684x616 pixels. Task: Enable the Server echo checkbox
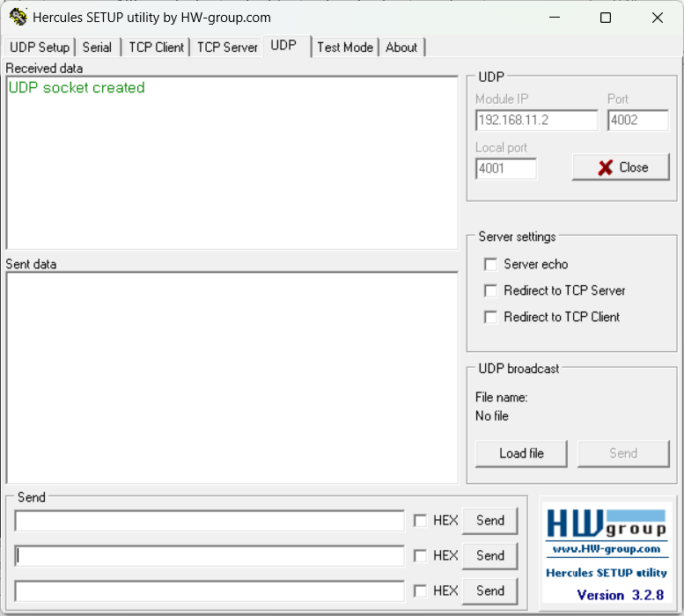pos(490,264)
